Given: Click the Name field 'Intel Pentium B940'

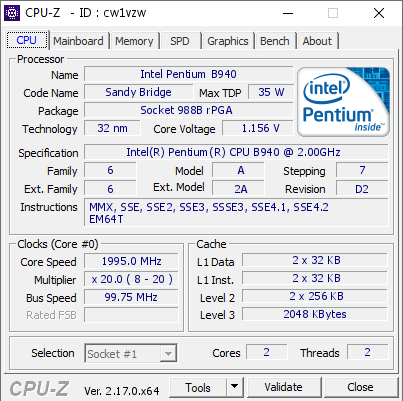Looking at the screenshot, I should [189, 74].
